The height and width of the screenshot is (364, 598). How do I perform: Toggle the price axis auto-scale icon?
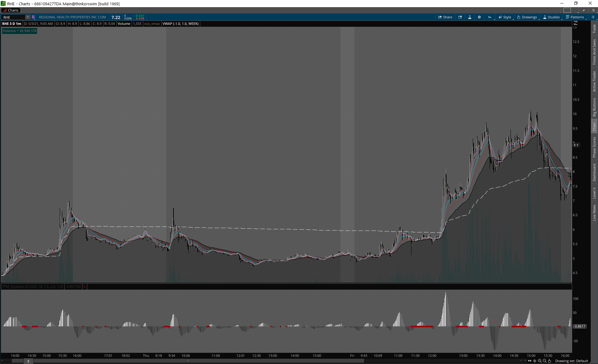[576, 23]
